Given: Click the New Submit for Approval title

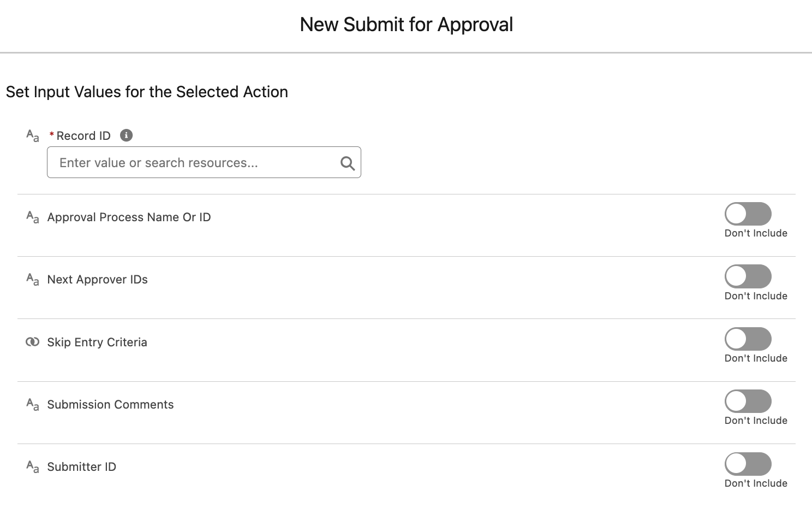Looking at the screenshot, I should 406,24.
